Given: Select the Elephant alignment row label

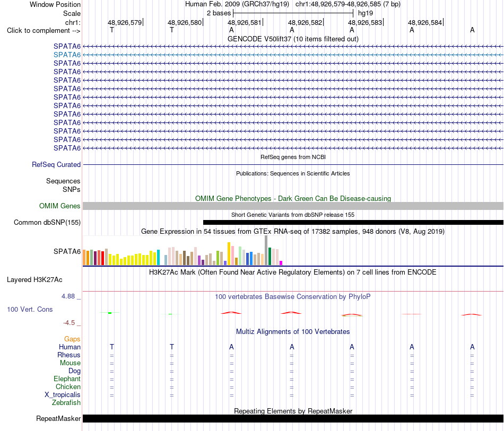Looking at the screenshot, I should click(x=67, y=379).
